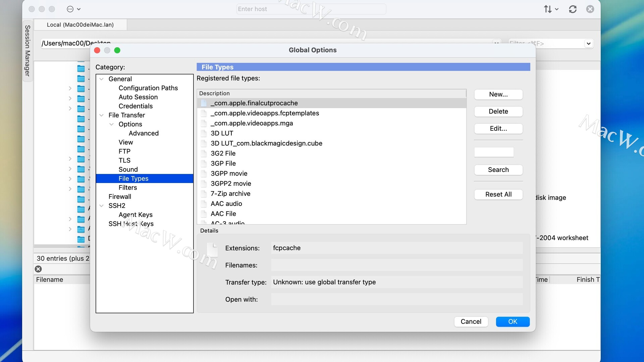Click the transfer queue clear X icon

(39, 269)
